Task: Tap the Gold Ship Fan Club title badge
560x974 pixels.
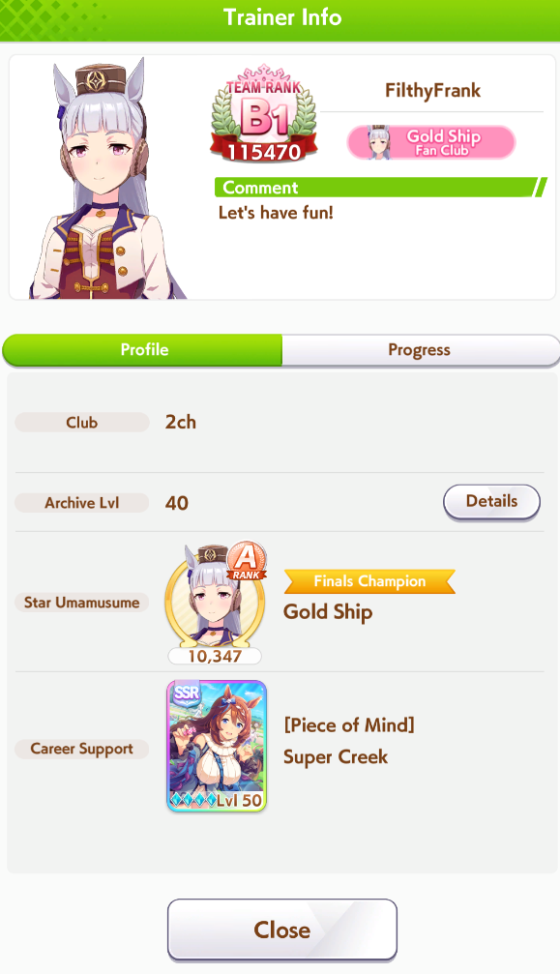Action: 431,142
